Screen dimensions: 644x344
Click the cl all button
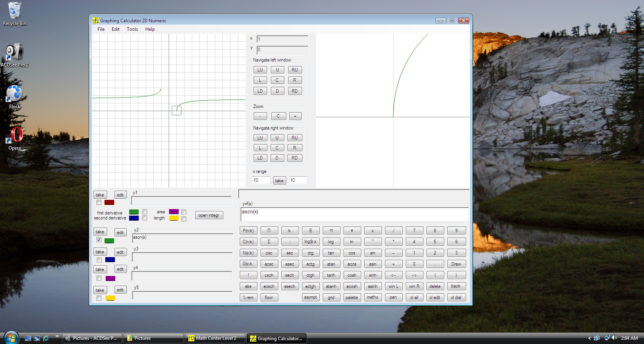click(x=414, y=297)
